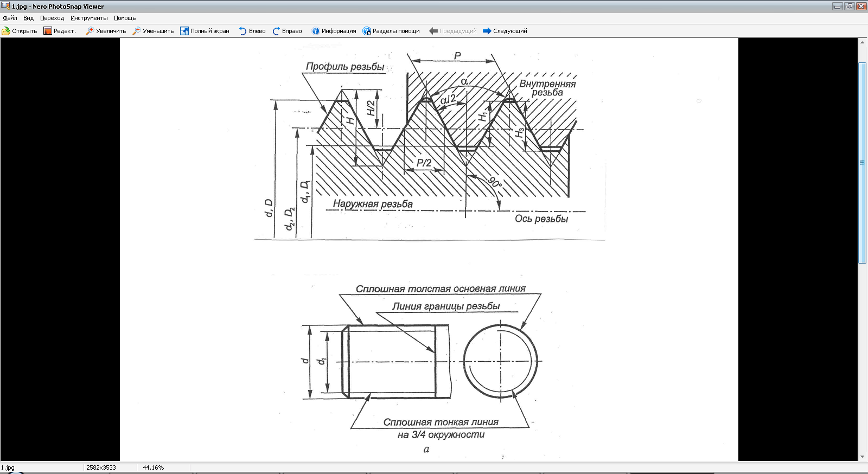Click the Сплошная тонкая линия label
868x474 pixels.
tap(441, 422)
